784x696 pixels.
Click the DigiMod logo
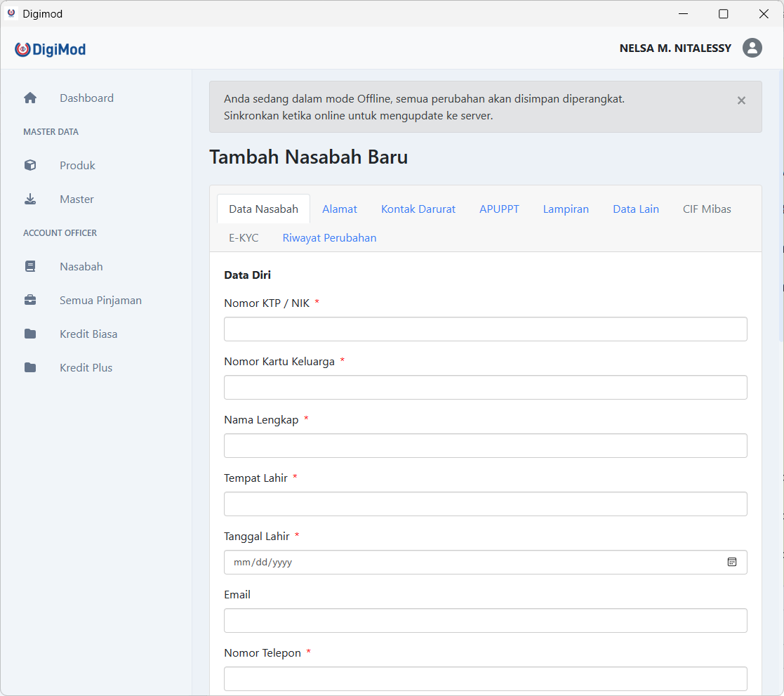pos(51,49)
